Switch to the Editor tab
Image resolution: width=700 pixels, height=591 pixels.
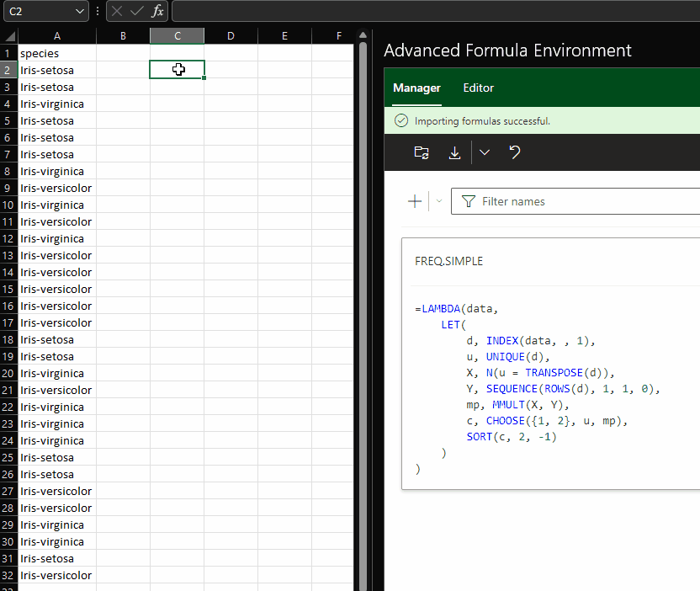(478, 87)
